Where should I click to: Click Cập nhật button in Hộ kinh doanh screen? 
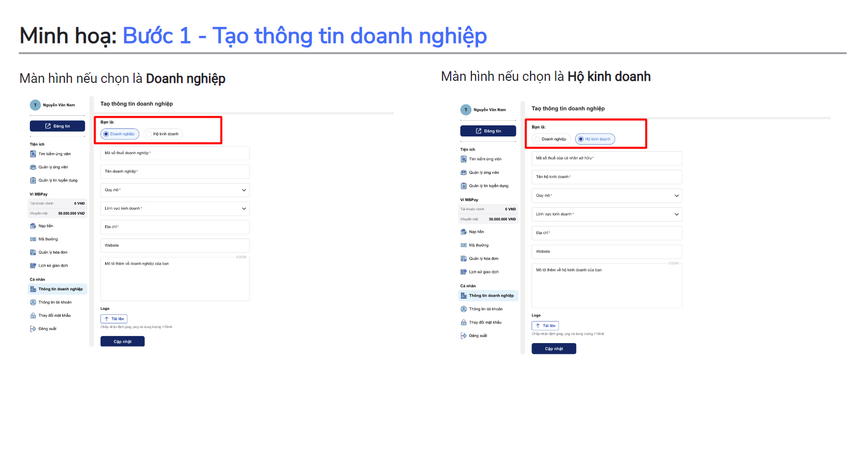[554, 349]
